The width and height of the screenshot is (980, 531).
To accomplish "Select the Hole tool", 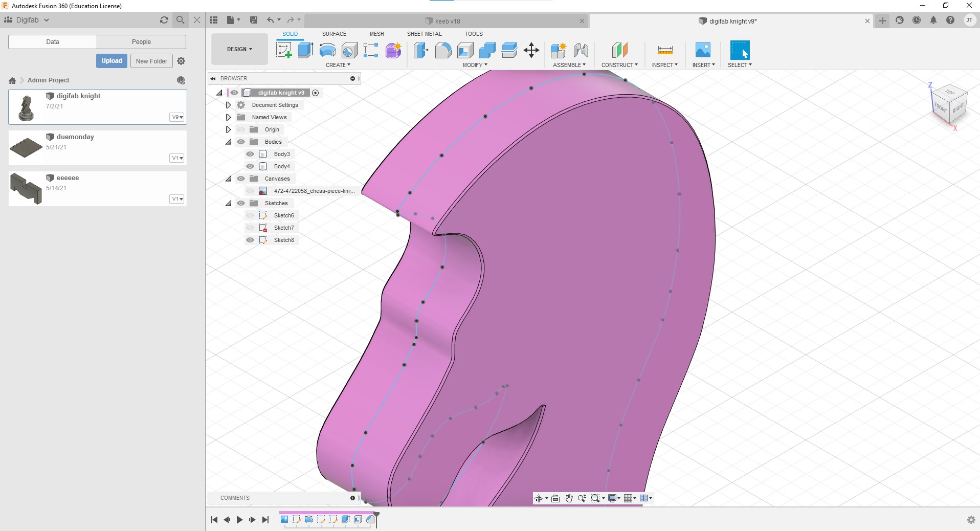I will coord(349,50).
